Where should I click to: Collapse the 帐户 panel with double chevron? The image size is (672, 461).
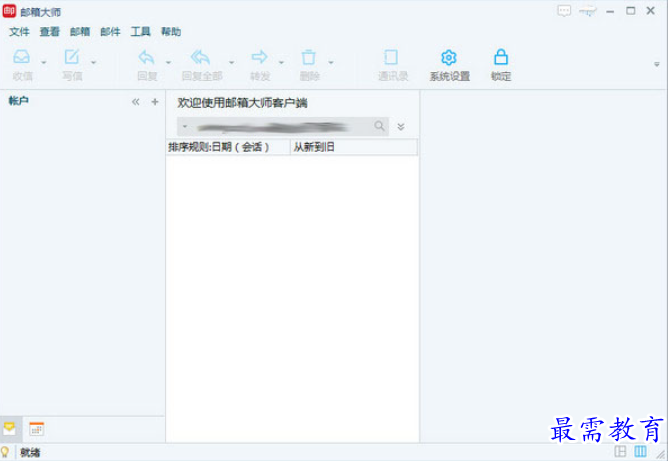click(135, 102)
